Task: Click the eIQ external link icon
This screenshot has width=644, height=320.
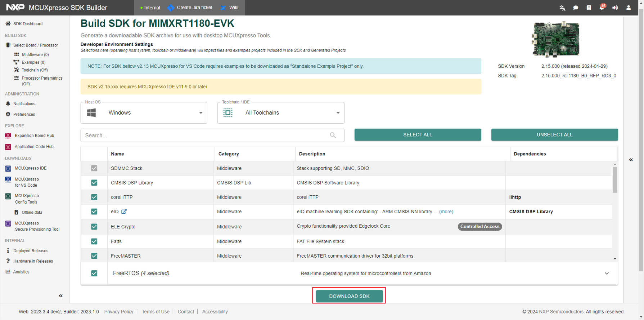Action: pyautogui.click(x=124, y=212)
